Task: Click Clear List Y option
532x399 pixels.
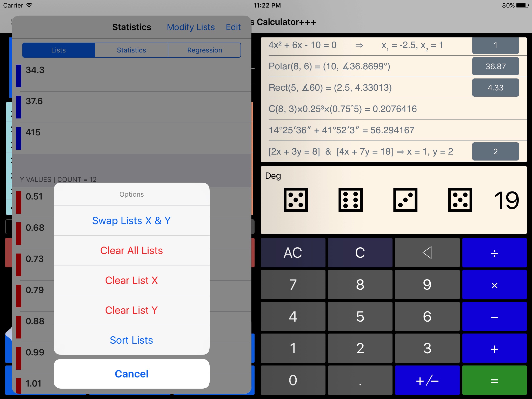Action: tap(131, 309)
